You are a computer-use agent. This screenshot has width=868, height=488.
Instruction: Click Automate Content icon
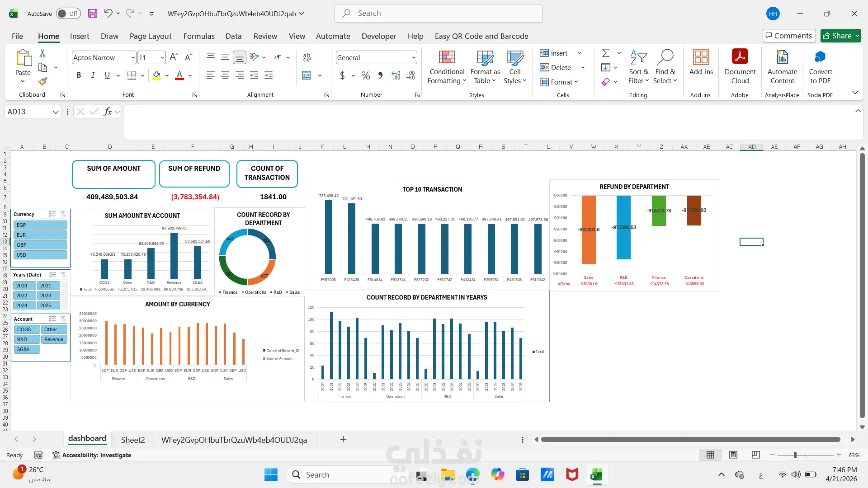[783, 66]
